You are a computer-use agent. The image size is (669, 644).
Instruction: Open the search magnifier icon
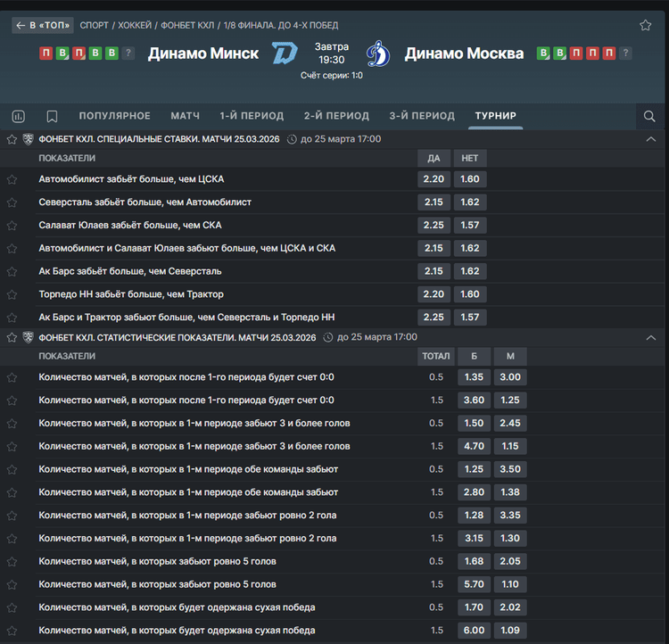(x=649, y=116)
